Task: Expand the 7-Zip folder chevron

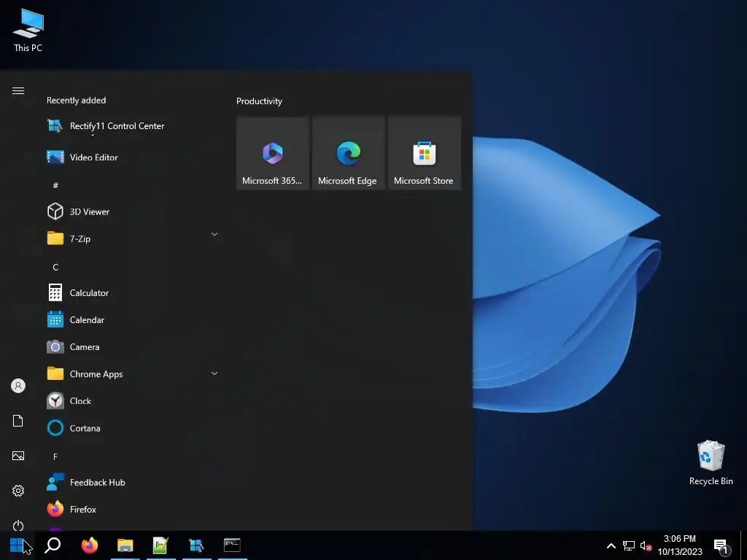Action: click(x=214, y=234)
